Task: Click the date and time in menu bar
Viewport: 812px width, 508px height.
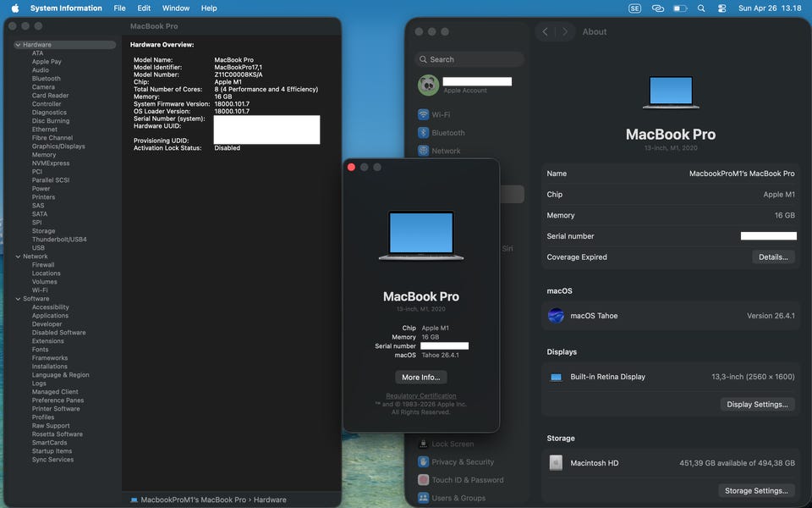Action: (x=770, y=8)
